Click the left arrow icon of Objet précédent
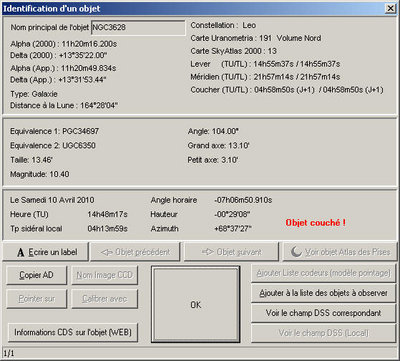The image size is (400, 361). (107, 252)
